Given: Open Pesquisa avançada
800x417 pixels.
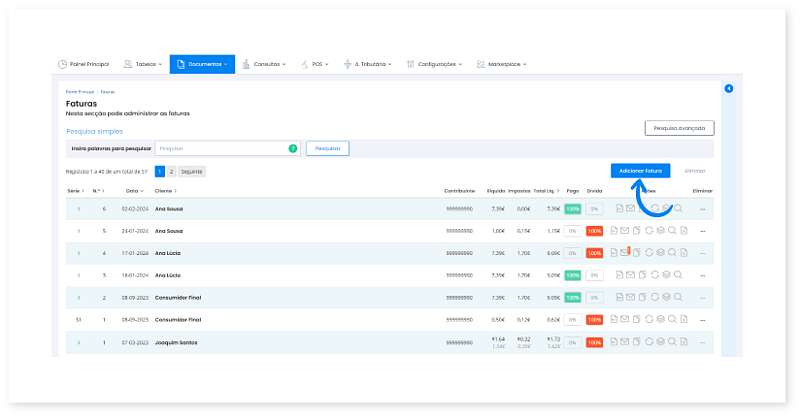Looking at the screenshot, I should pyautogui.click(x=679, y=128).
